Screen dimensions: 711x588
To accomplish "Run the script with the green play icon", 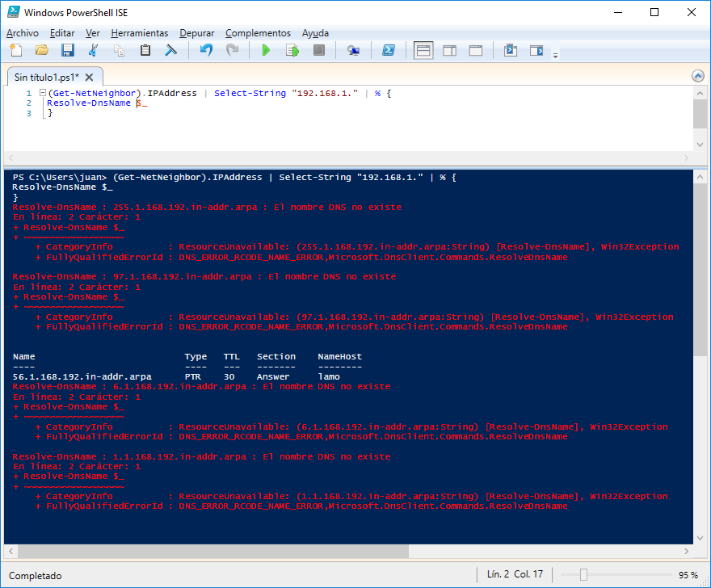I will coord(267,49).
